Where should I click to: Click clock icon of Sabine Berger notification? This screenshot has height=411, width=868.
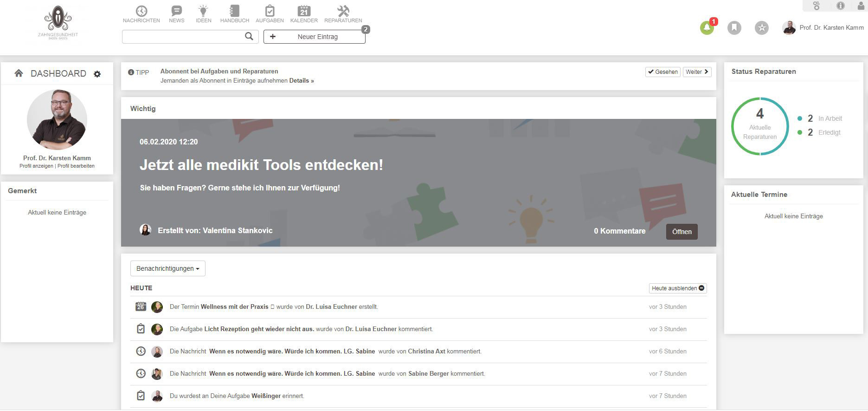[x=141, y=373]
